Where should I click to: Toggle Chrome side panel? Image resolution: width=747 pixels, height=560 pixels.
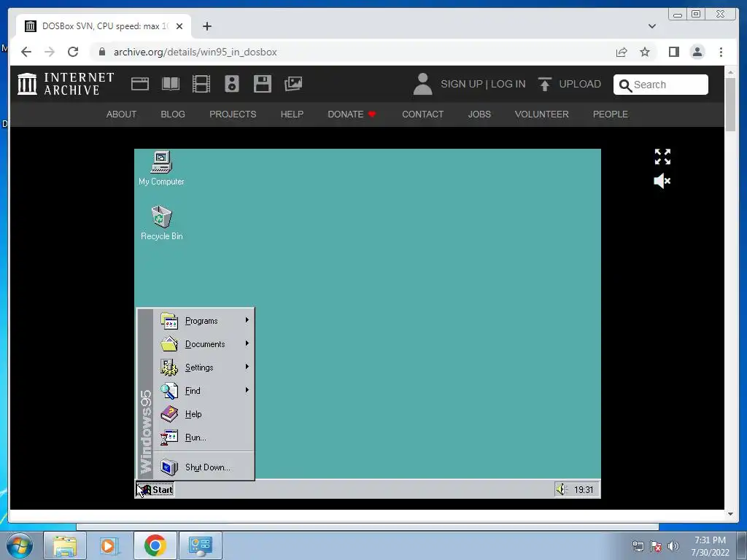673,52
